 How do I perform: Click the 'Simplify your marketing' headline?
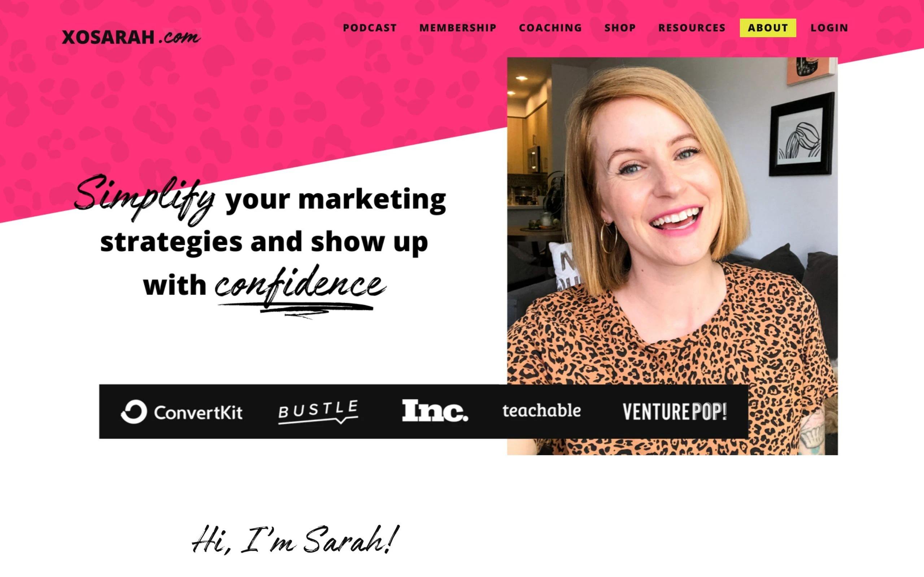pos(260,199)
